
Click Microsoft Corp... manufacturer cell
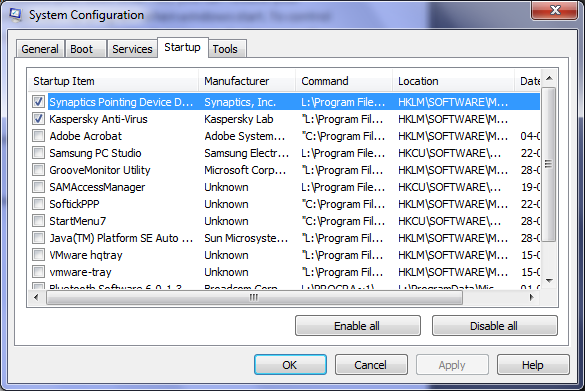click(245, 170)
